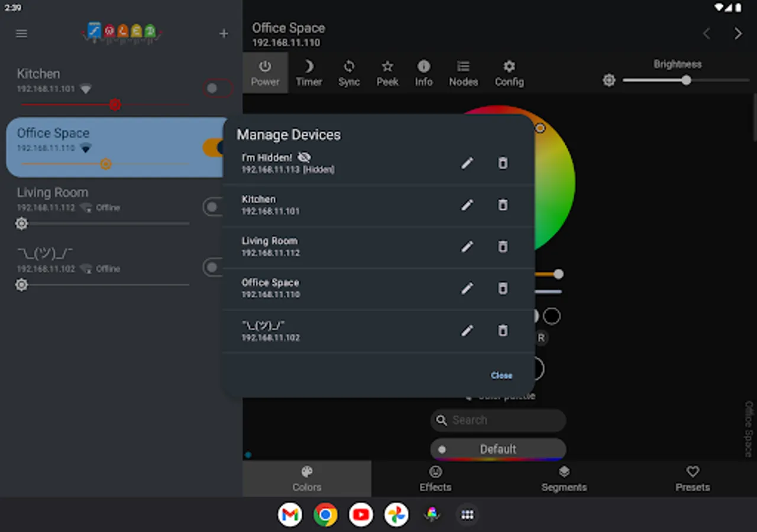Click the Power toolbar button
Viewport: 757px width, 532px height.
point(265,73)
